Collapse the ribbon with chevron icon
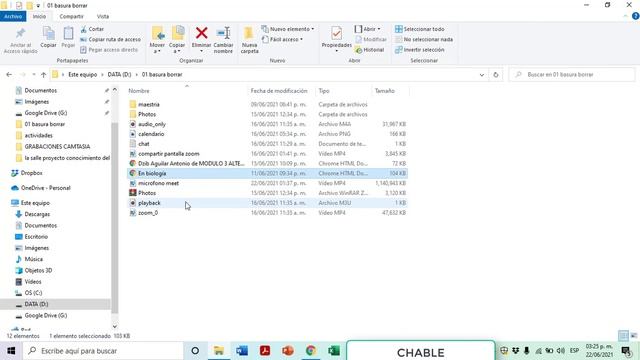Image resolution: width=640 pixels, height=360 pixels. tap(626, 16)
